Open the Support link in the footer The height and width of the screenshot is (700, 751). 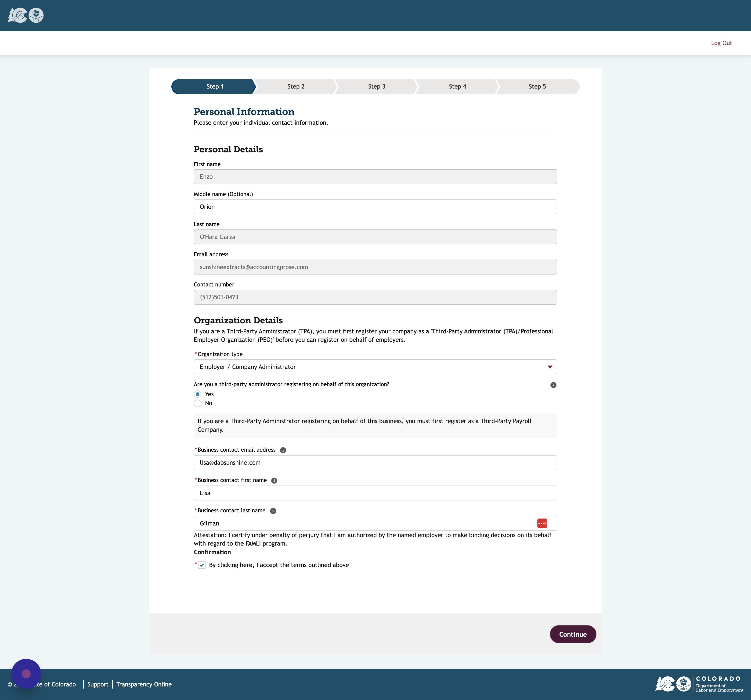[x=97, y=684]
